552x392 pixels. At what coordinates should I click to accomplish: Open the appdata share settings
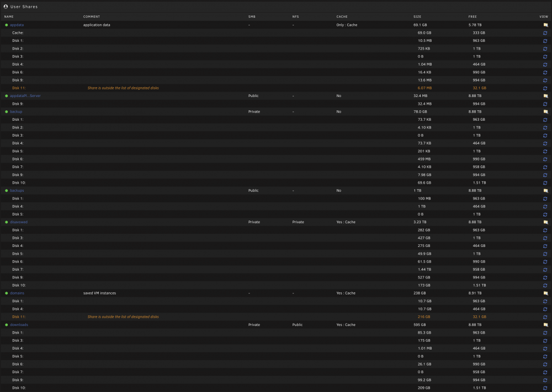point(17,25)
